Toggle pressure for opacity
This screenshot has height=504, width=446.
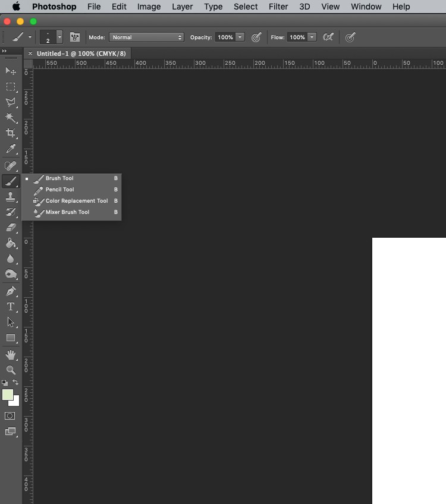click(x=256, y=37)
